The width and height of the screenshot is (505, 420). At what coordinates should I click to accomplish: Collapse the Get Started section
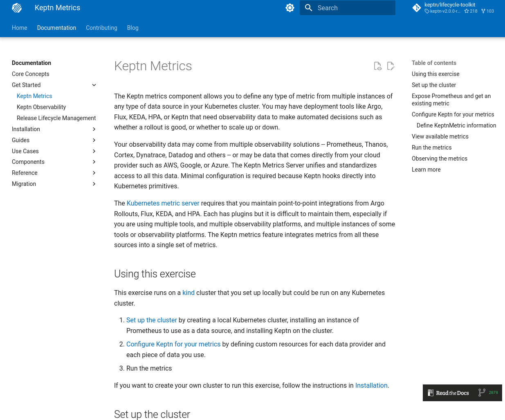coord(94,85)
